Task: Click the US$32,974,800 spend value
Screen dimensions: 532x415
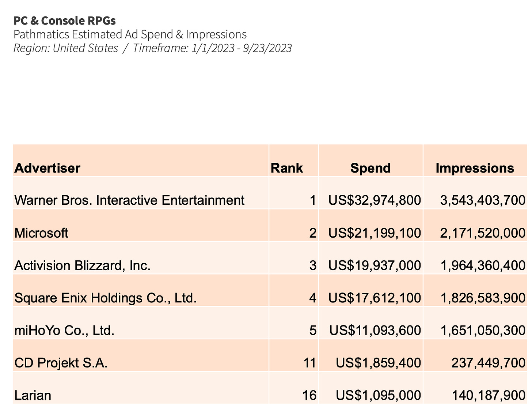Action: click(x=375, y=200)
